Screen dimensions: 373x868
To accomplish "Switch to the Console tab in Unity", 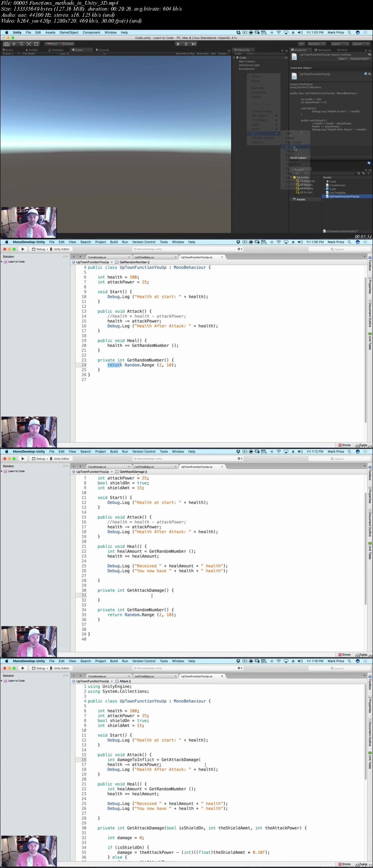I will 103,50.
